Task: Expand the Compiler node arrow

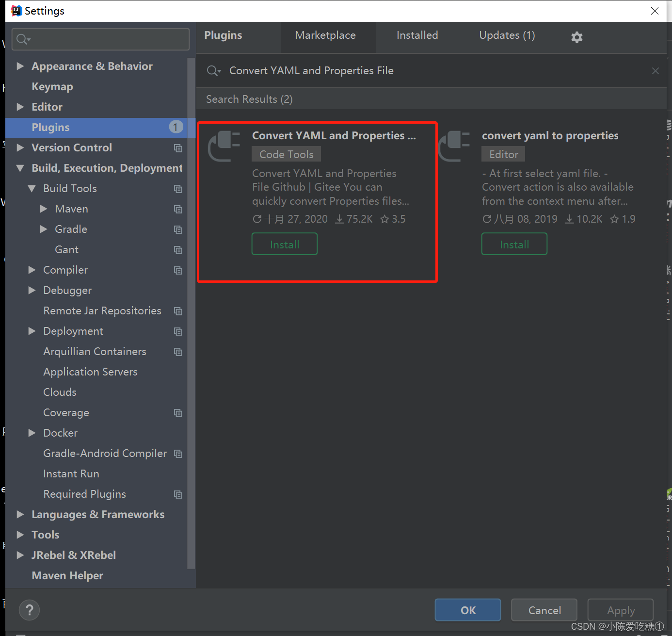Action: coord(32,270)
